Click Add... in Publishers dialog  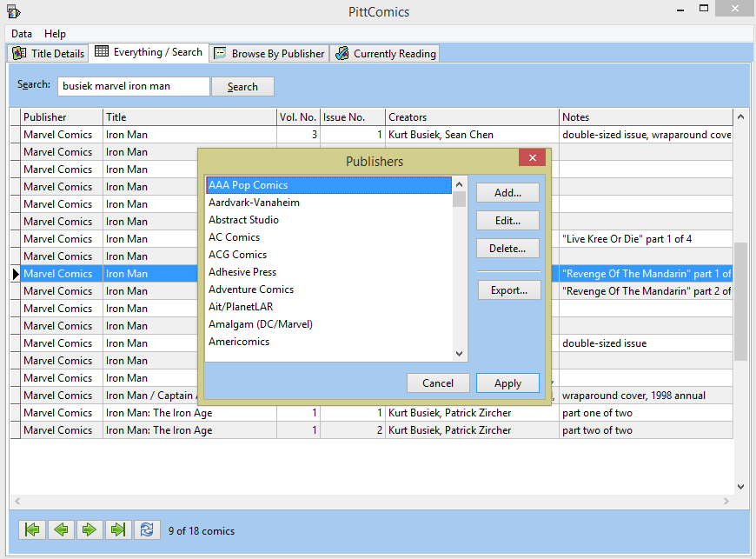507,193
